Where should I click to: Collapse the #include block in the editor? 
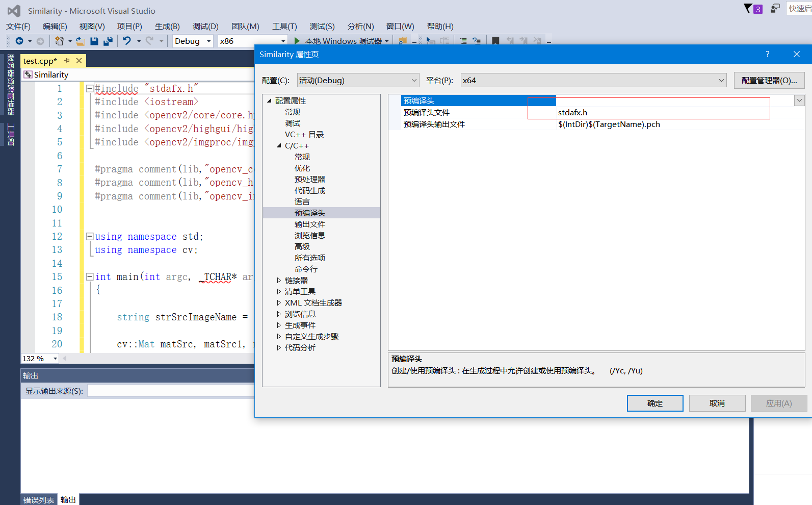[90, 88]
